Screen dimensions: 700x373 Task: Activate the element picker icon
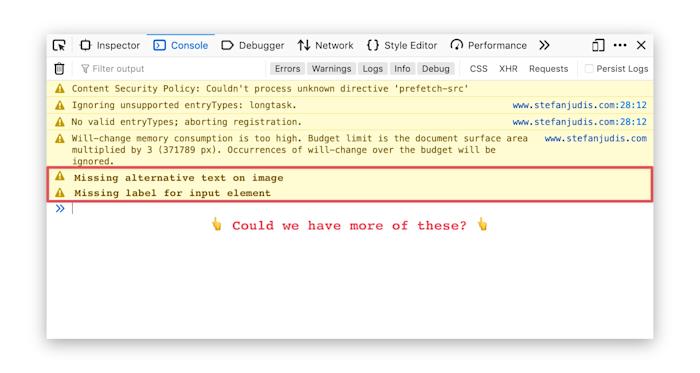pos(59,46)
